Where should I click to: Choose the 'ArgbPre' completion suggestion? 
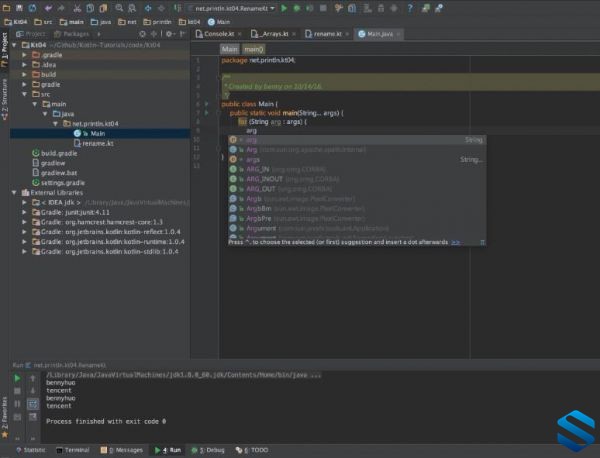[357, 218]
